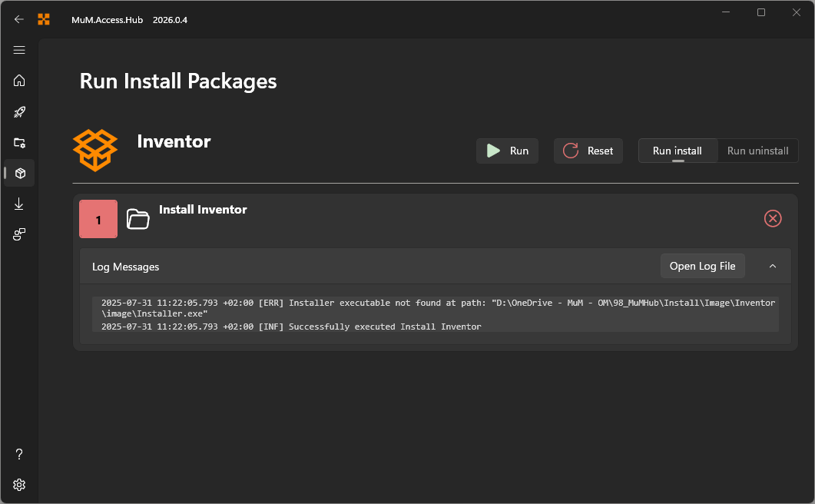The image size is (815, 504).
Task: Select the highlighted package install sidebar icon
Action: 19,173
